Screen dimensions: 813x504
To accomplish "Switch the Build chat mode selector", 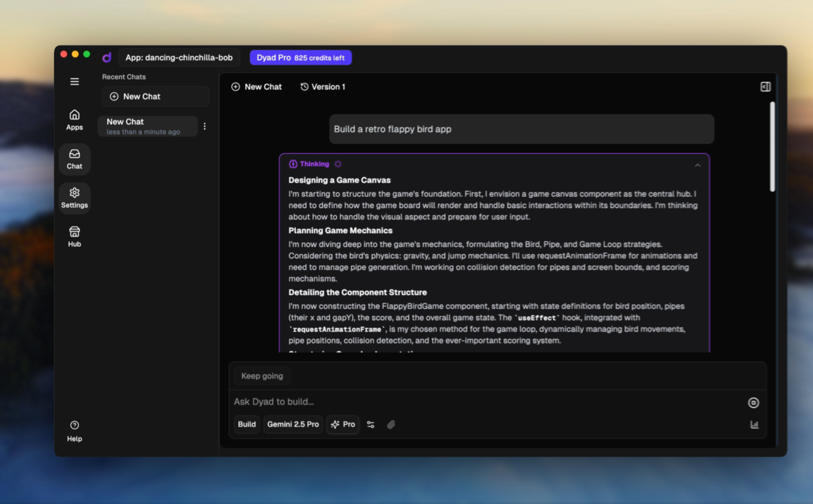I will pyautogui.click(x=247, y=424).
